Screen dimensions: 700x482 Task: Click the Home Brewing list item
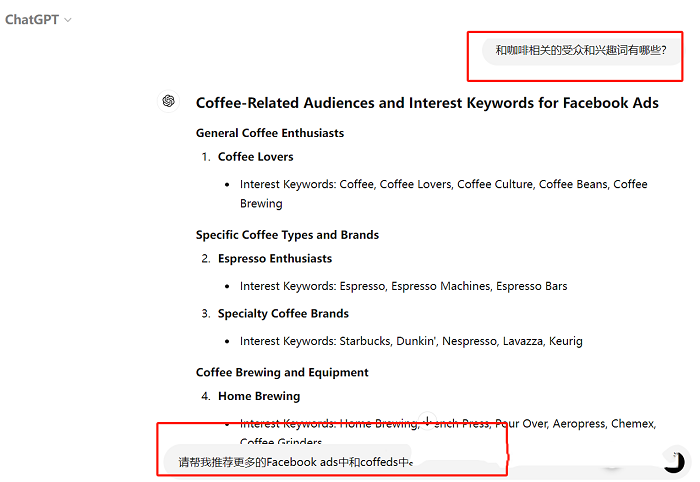point(259,396)
